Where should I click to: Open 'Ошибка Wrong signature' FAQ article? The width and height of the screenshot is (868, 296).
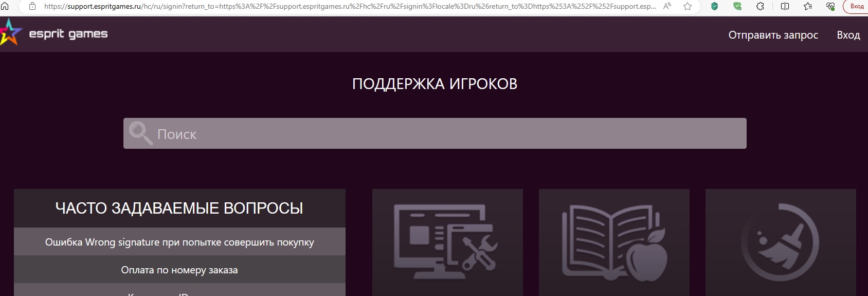(179, 242)
